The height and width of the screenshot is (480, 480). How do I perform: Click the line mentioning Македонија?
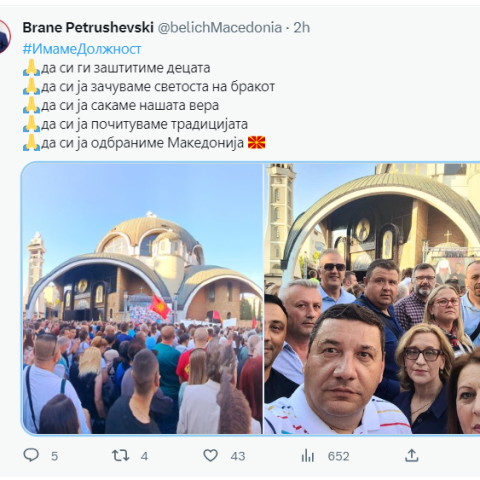click(144, 143)
